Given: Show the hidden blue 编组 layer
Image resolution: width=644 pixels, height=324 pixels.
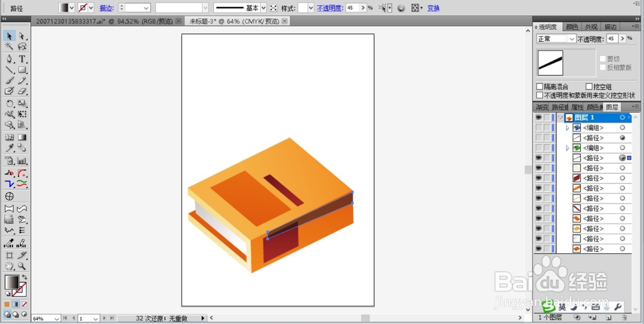Looking at the screenshot, I should pyautogui.click(x=538, y=128).
